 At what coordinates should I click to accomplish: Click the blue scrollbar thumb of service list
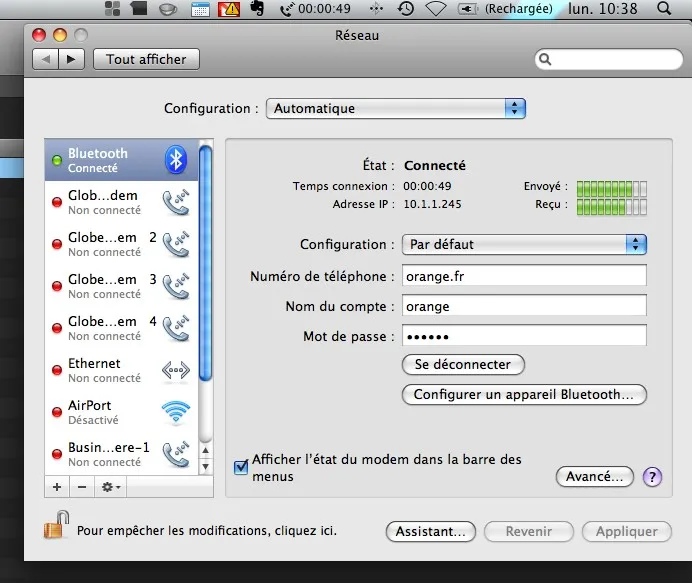pyautogui.click(x=205, y=263)
